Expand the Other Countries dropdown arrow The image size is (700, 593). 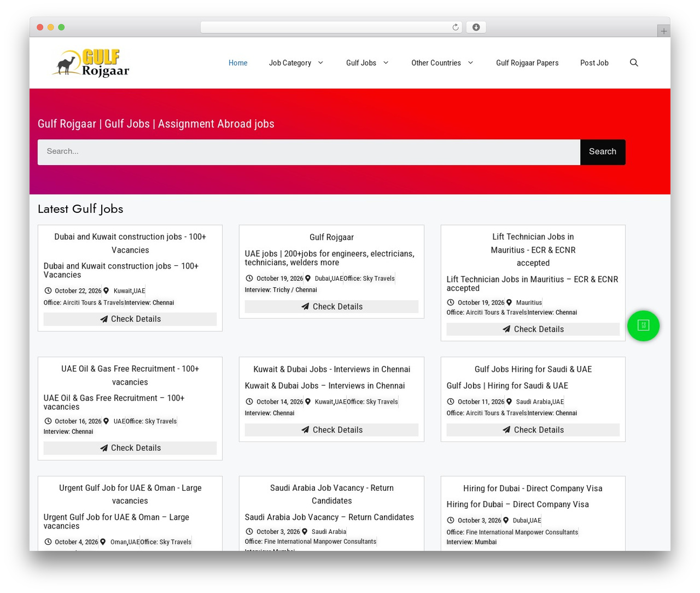[470, 63]
